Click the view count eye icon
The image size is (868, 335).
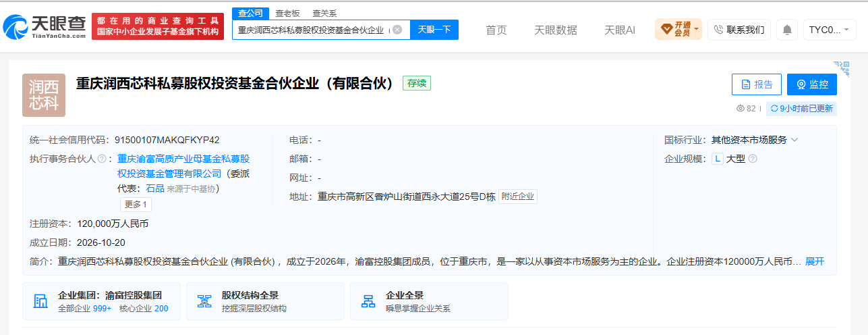740,108
